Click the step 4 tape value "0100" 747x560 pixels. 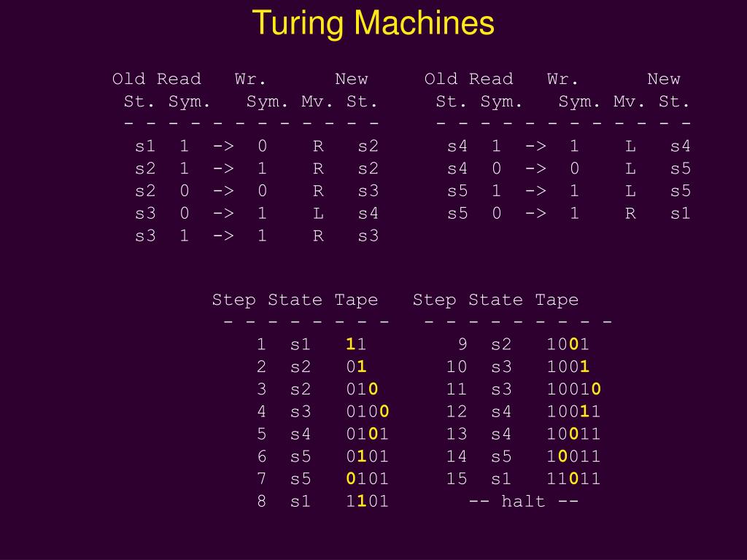pos(368,411)
